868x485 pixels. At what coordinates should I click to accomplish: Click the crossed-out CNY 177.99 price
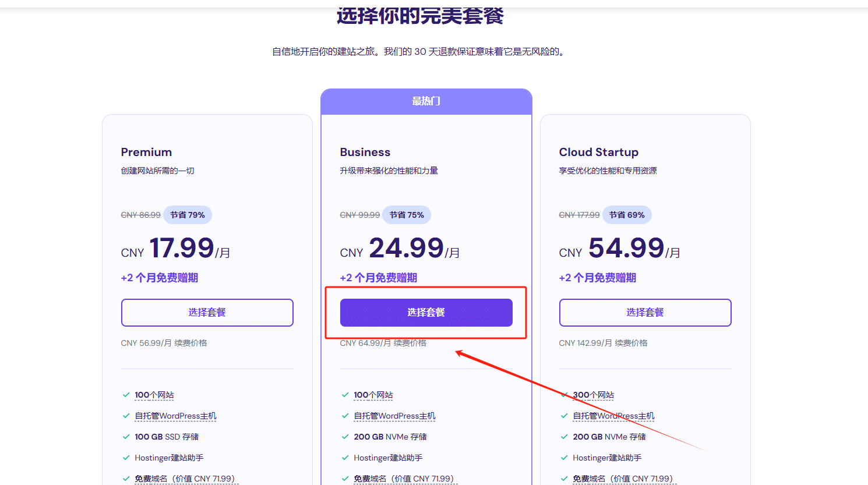click(x=580, y=215)
